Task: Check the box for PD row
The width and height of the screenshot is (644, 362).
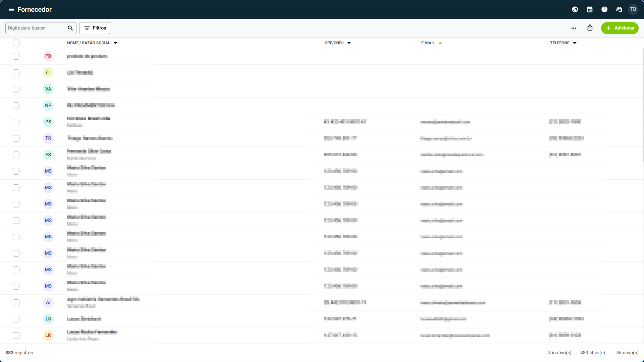Action: [16, 56]
